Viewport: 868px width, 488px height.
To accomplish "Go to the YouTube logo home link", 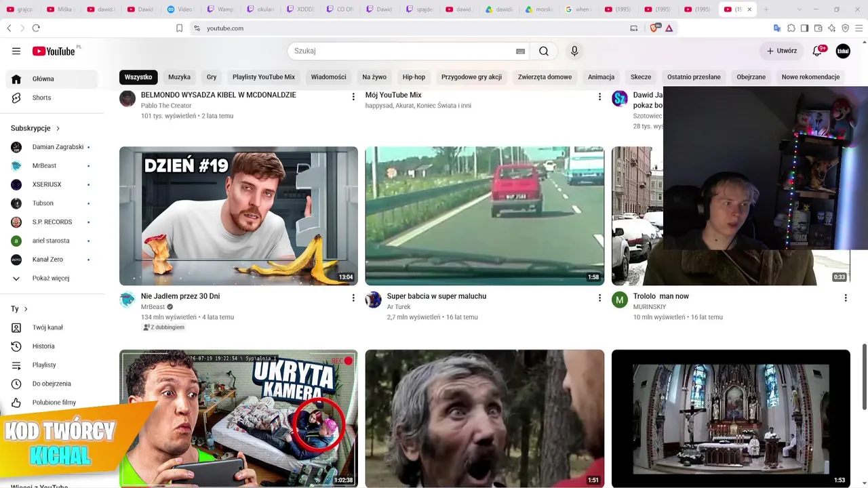I will [54, 51].
